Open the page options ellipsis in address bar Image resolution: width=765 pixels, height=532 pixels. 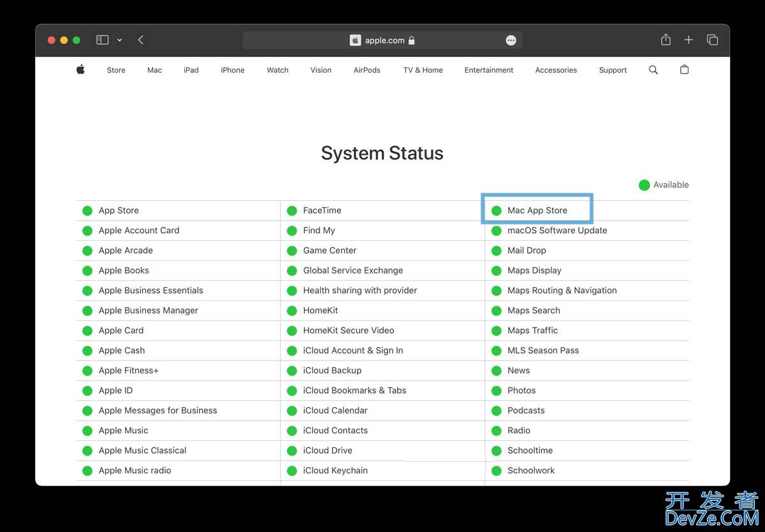pos(511,40)
